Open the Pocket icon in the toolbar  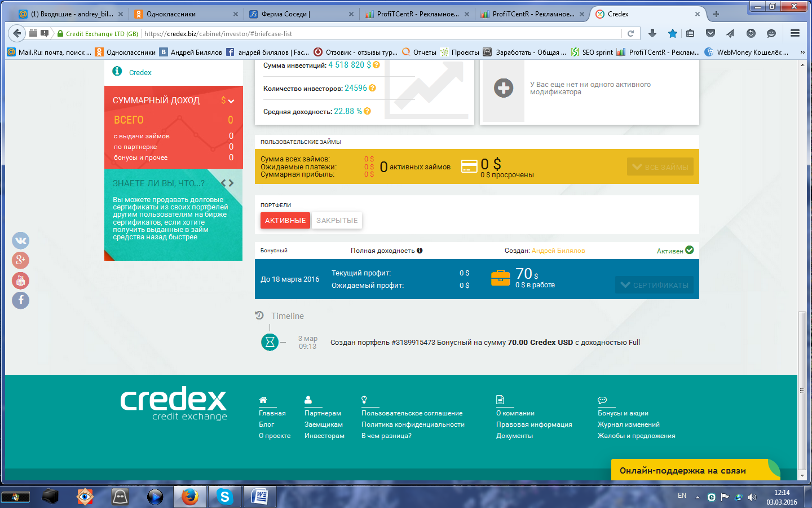(x=710, y=33)
